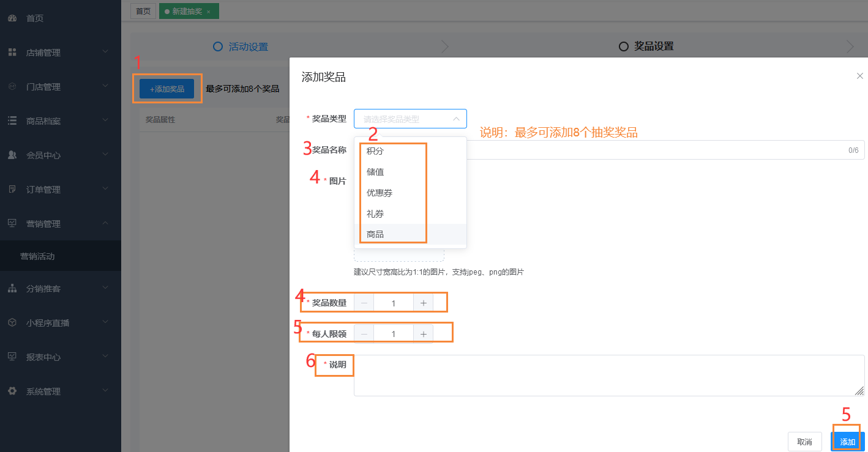Click into the 说明 text area
This screenshot has height=452, width=868.
tap(608, 375)
